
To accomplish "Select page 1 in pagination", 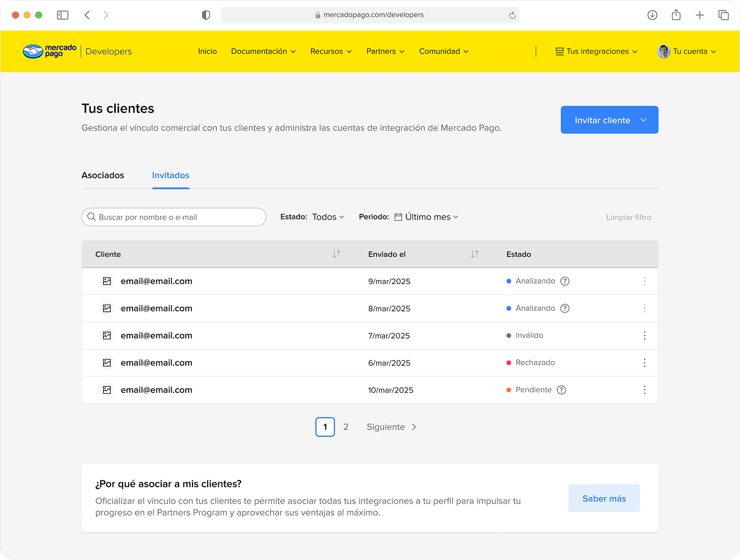I will pyautogui.click(x=325, y=427).
